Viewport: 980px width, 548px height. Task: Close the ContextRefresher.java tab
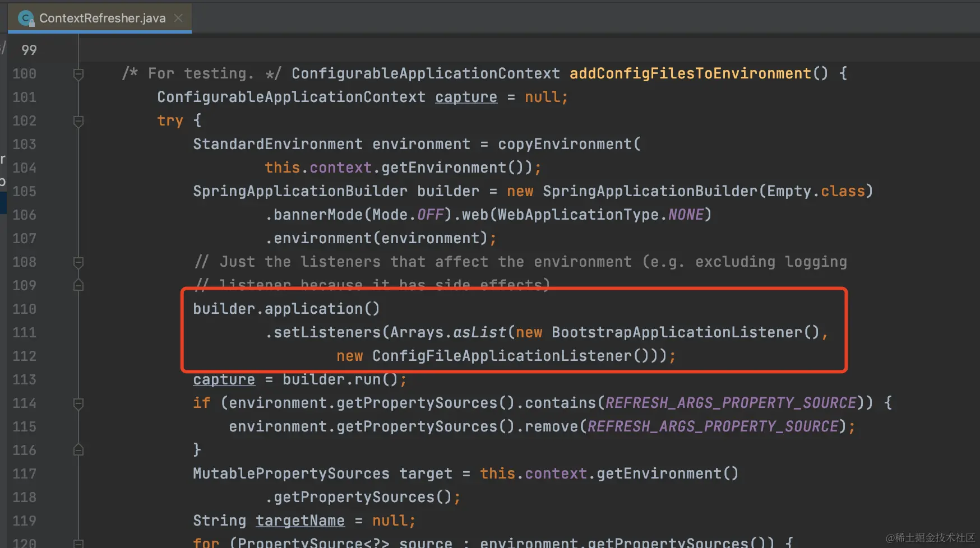(178, 18)
